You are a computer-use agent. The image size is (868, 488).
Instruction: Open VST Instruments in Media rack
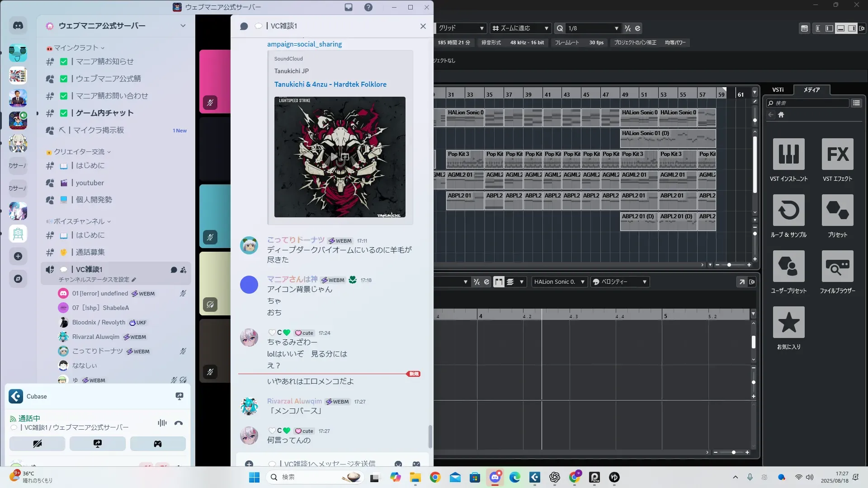pos(788,155)
